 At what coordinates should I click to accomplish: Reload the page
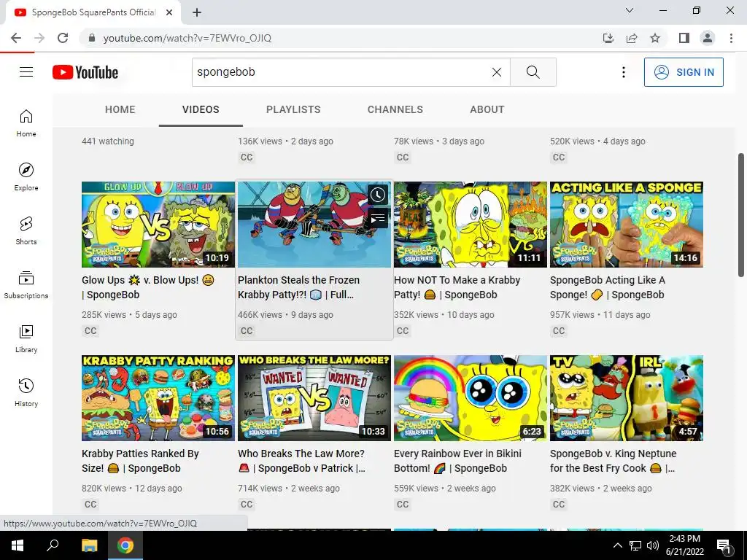click(x=63, y=38)
